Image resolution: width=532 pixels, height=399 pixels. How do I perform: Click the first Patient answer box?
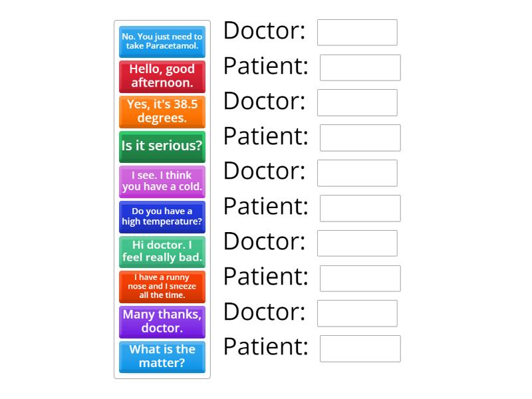360,67
